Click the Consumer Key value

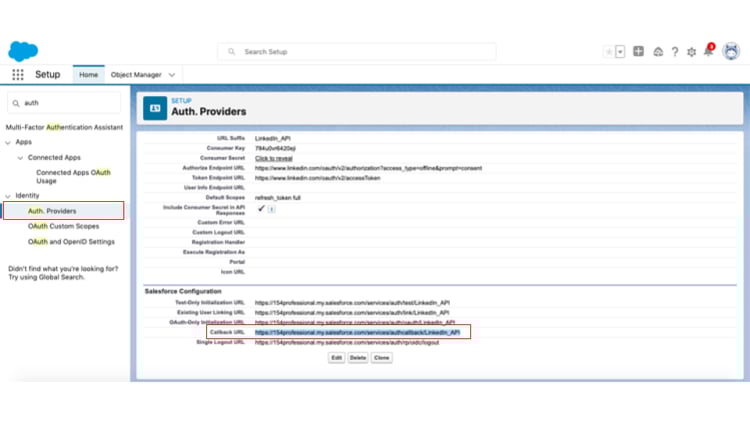click(x=275, y=148)
